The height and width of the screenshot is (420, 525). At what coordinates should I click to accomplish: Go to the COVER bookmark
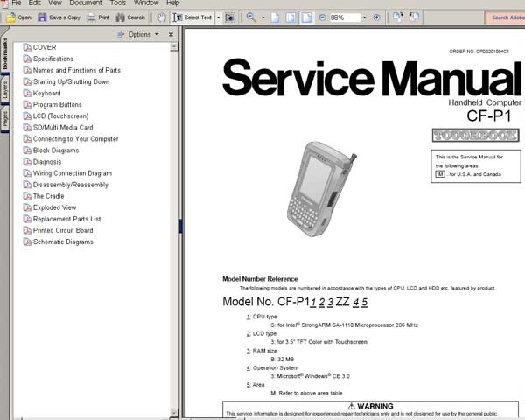pos(45,47)
